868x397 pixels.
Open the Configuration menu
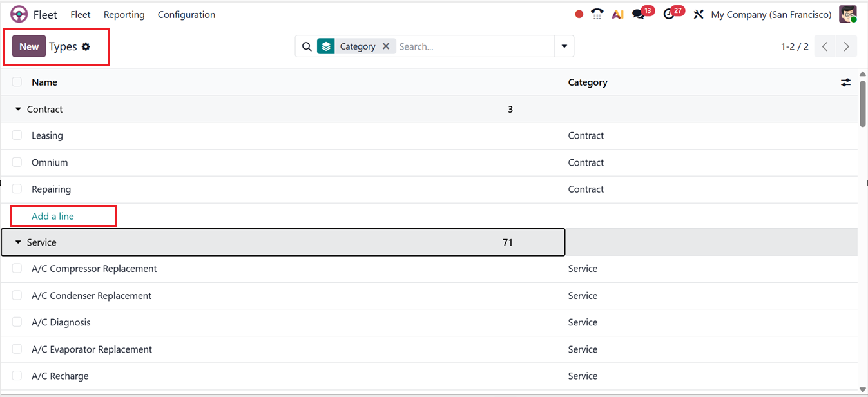coord(186,14)
